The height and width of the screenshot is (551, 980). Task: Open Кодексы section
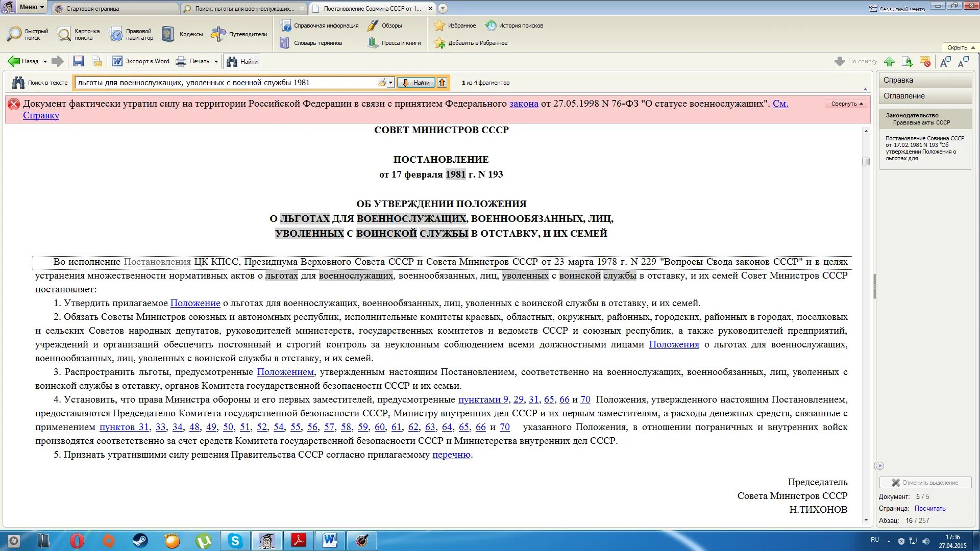pos(182,34)
